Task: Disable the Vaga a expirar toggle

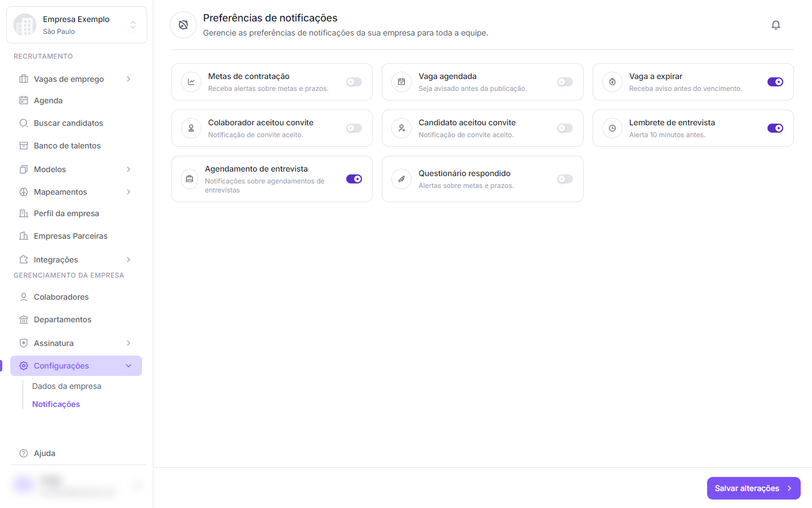Action: pyautogui.click(x=775, y=82)
